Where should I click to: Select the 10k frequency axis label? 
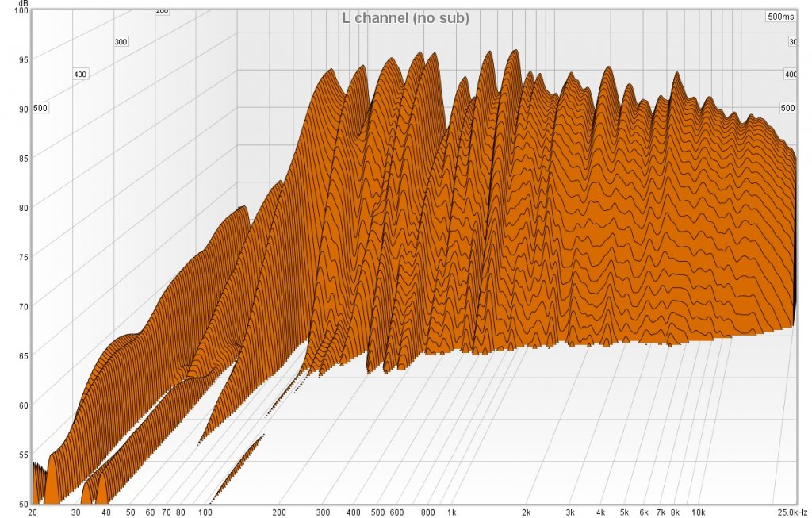point(699,512)
